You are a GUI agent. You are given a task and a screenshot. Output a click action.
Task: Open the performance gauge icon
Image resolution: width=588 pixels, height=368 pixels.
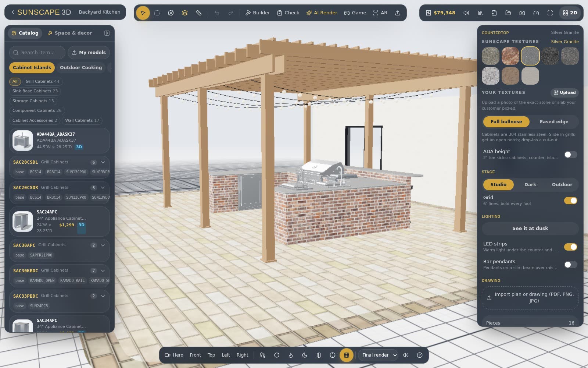click(x=536, y=13)
